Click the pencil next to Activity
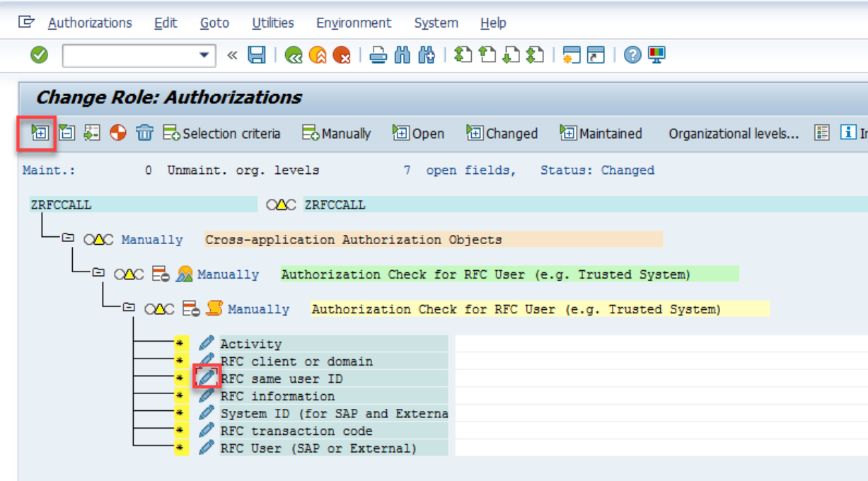Viewport: 868px width, 481px height. (204, 343)
